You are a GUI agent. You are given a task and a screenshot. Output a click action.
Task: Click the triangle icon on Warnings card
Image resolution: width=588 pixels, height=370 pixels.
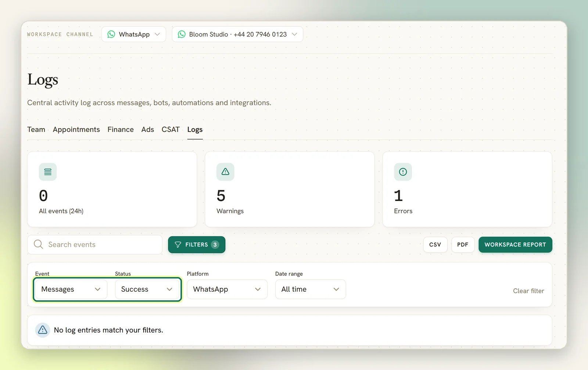click(x=225, y=172)
